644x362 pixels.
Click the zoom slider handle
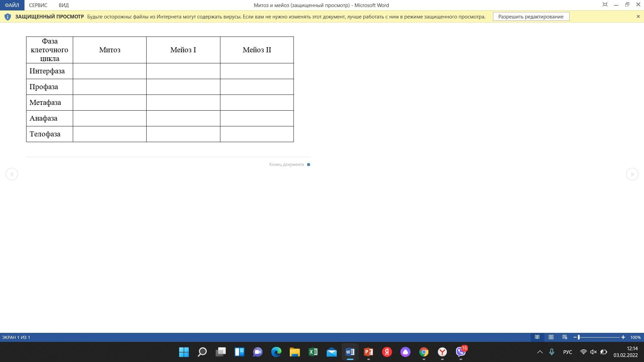(x=579, y=337)
